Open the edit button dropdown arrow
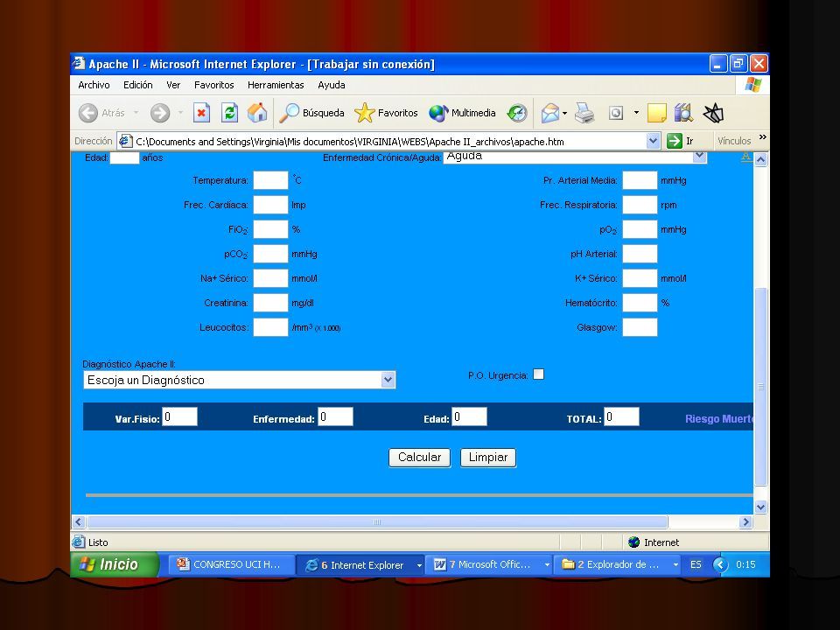 (636, 113)
